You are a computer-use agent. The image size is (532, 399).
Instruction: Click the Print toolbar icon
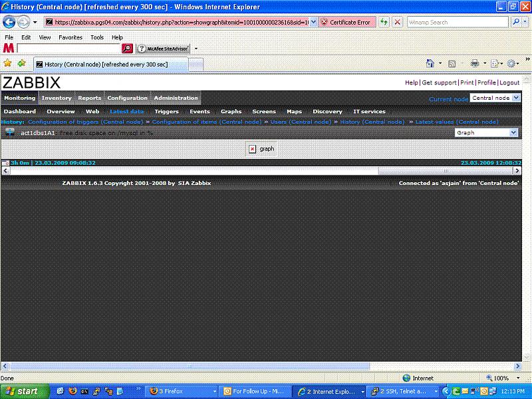(475, 63)
